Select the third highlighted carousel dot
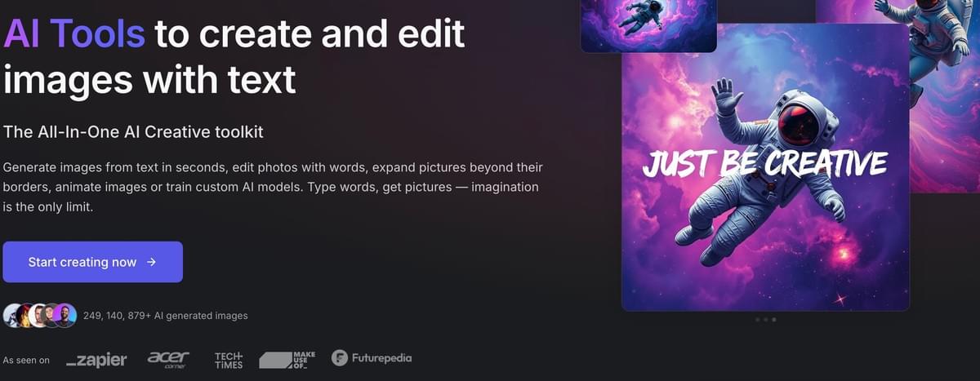The image size is (980, 381). 774,320
